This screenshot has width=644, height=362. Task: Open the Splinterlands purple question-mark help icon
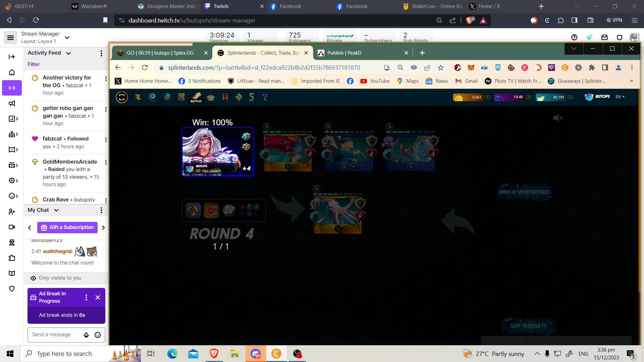(x=265, y=97)
